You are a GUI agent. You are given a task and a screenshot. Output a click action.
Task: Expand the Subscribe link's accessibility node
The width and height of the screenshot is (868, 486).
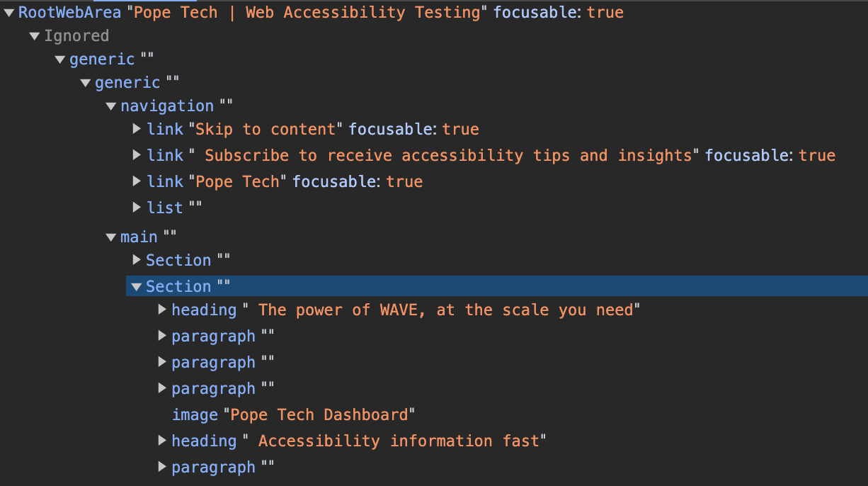point(136,155)
